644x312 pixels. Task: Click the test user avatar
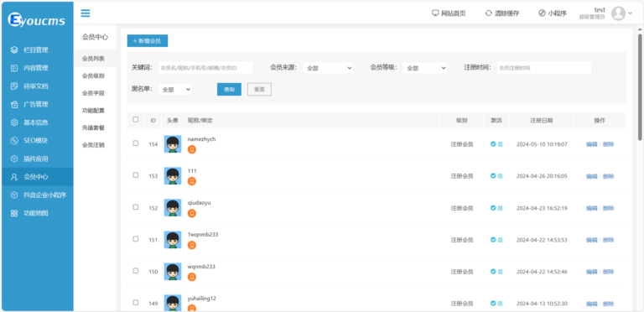point(618,13)
